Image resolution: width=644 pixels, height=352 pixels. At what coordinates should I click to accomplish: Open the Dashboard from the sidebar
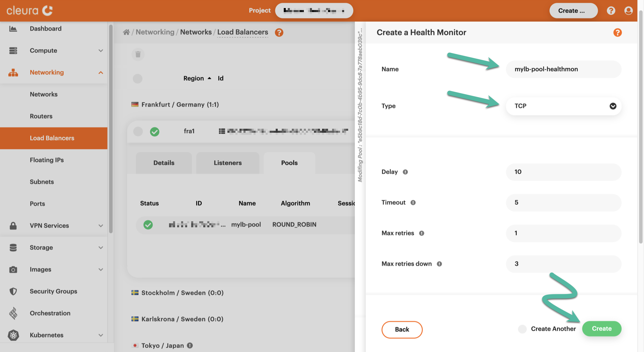pyautogui.click(x=46, y=28)
